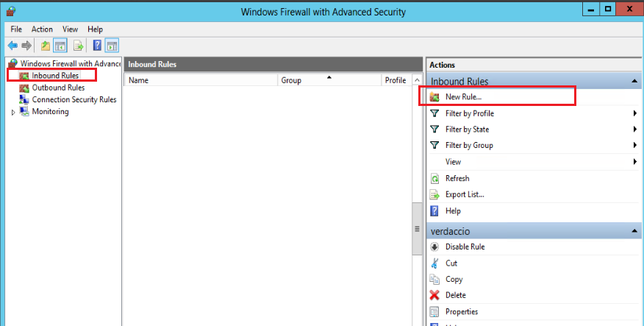Click the Connection Security Rules icon

(24, 99)
